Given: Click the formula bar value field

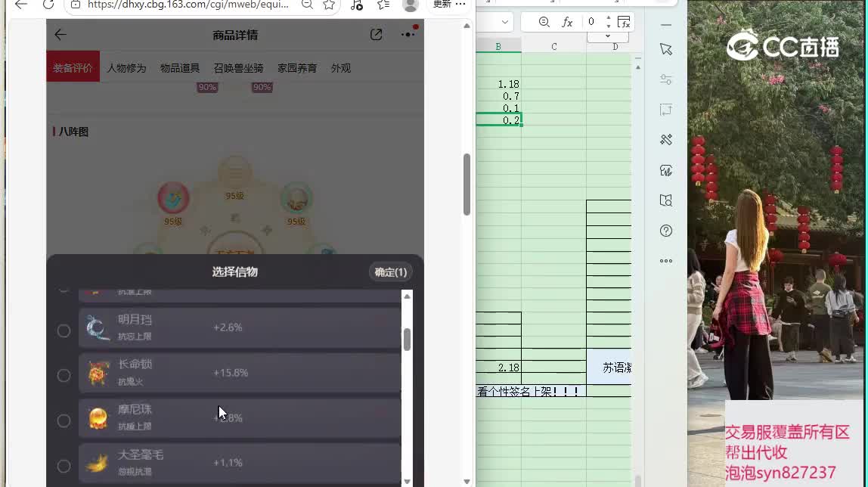Looking at the screenshot, I should [x=592, y=22].
